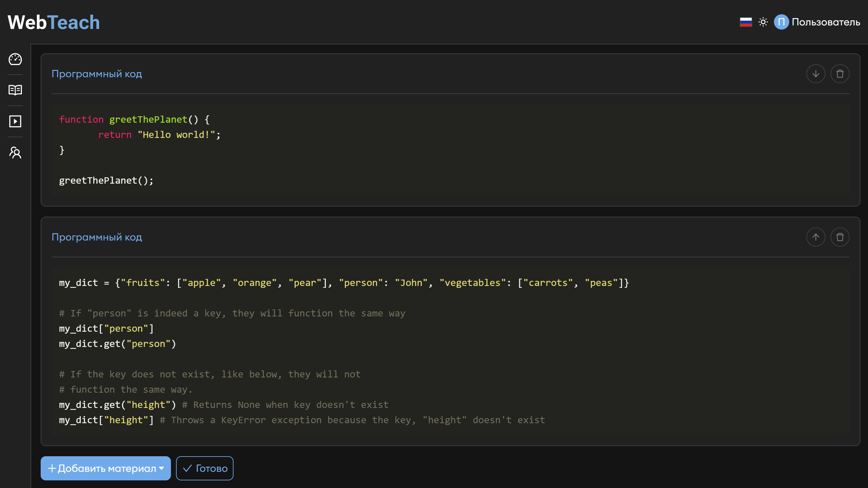Go to the WebTeach home logo
Screen dimensions: 868x488
coord(54,22)
